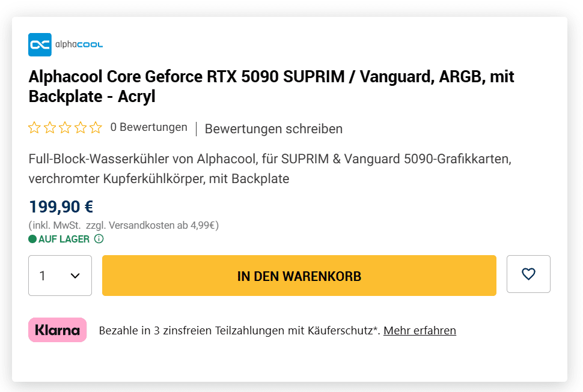
Task: Select the third rating star
Action: point(65,127)
